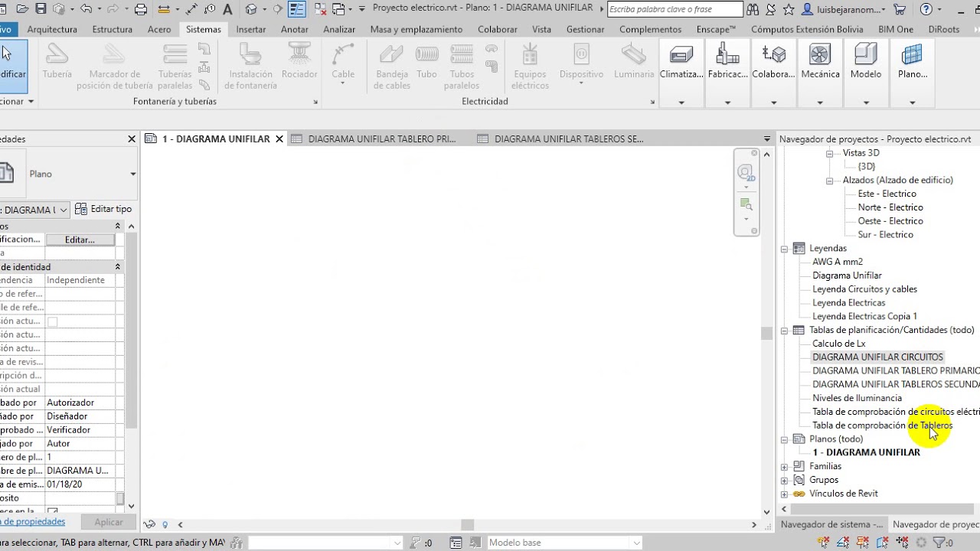Click the 2D navigation wheel icon
980x551 pixels.
pos(746,174)
